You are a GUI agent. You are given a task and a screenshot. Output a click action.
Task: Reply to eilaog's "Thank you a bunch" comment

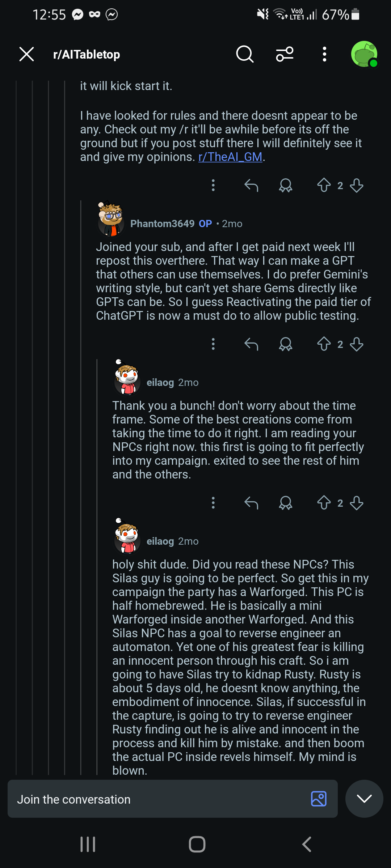pos(251,503)
